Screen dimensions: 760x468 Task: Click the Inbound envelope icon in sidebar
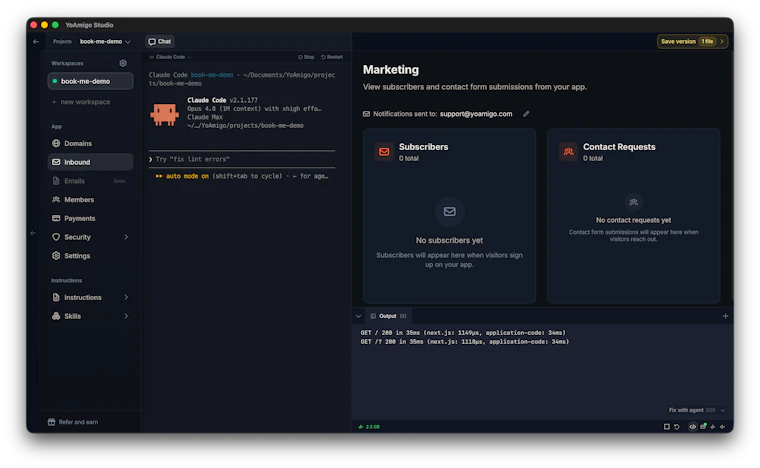pyautogui.click(x=56, y=162)
